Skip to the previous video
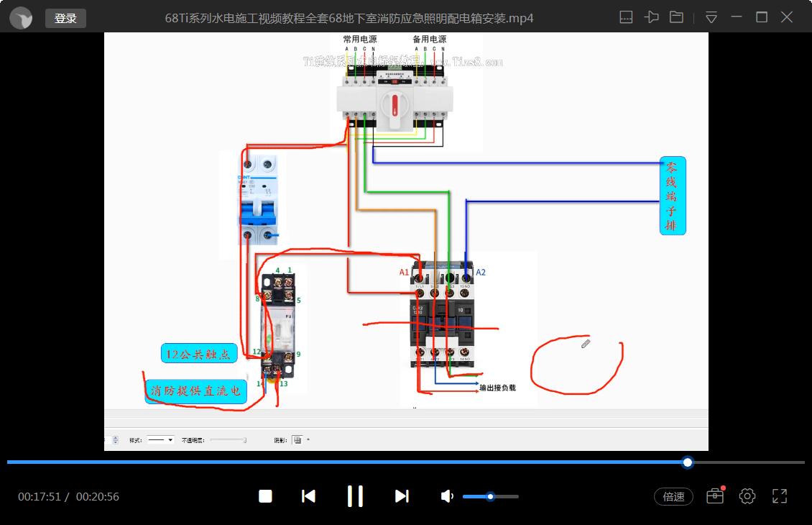 308,496
